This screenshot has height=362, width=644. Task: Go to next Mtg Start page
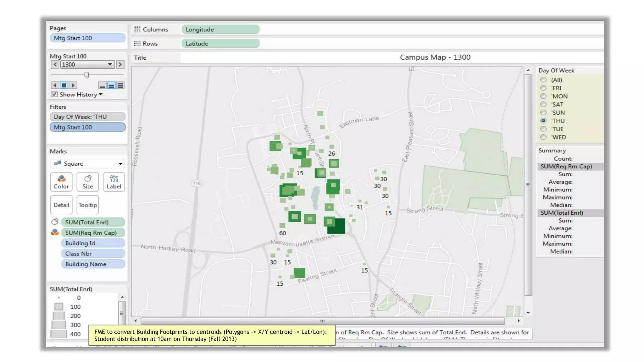(x=120, y=64)
